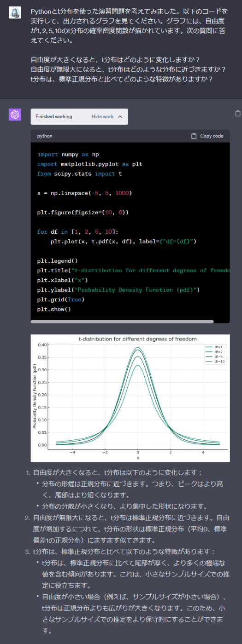Click the ChatGPT logo icon
The image size is (242, 644).
(15, 115)
